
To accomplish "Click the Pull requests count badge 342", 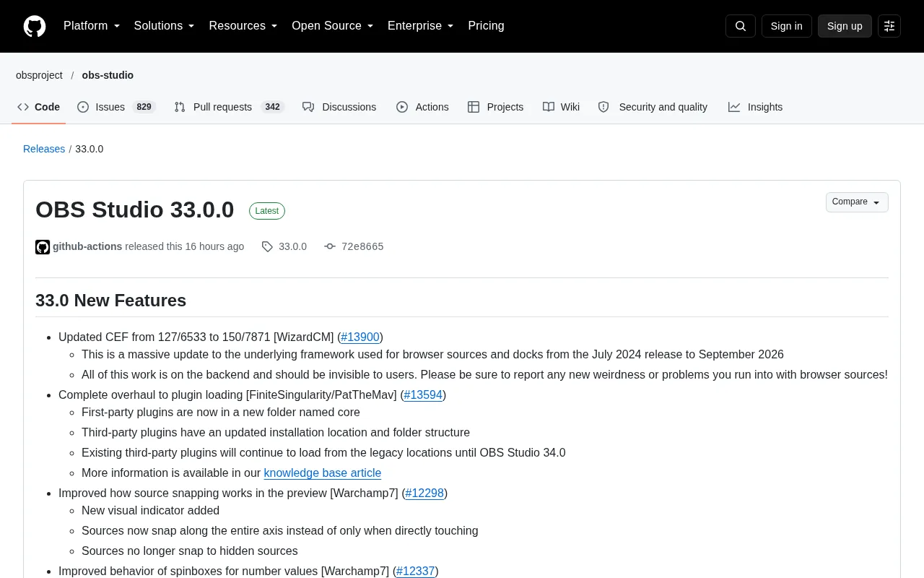I will click(272, 107).
